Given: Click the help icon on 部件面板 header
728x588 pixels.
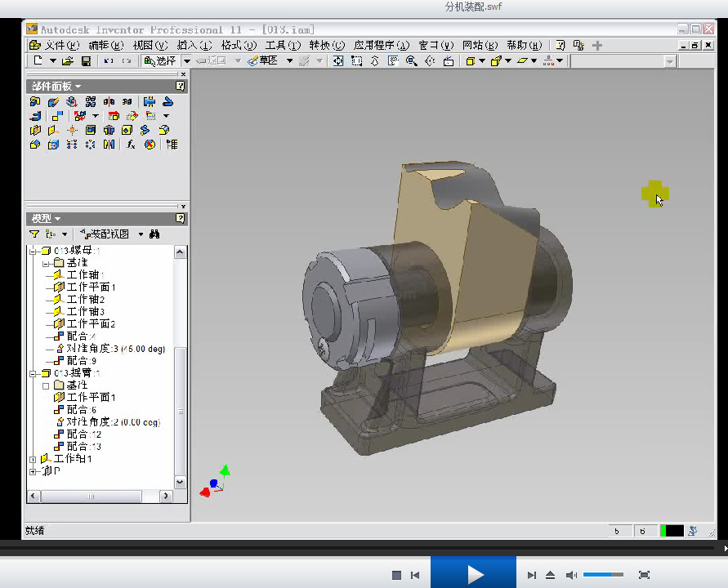Looking at the screenshot, I should [x=180, y=87].
